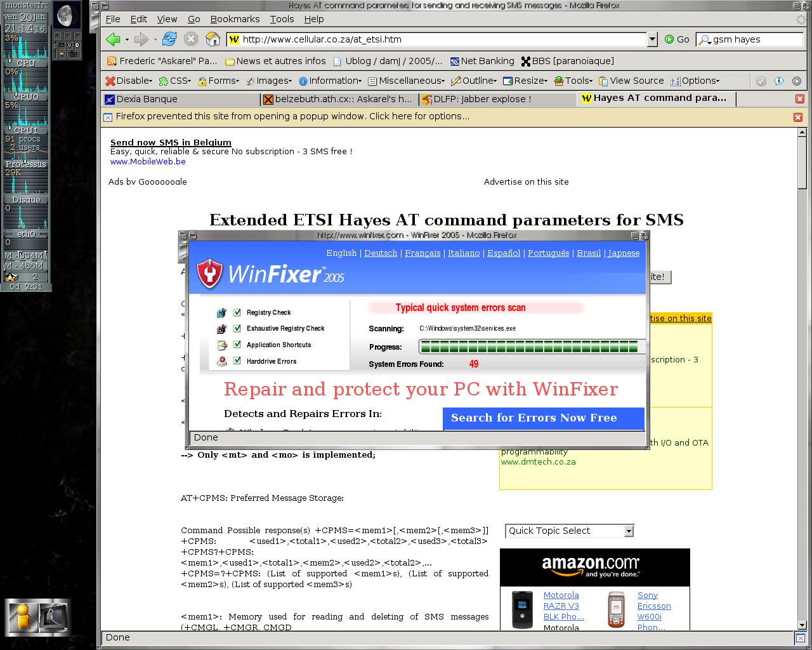Viewport: 812px width, 650px height.
Task: Close the popup blocked notification bar
Action: point(798,117)
